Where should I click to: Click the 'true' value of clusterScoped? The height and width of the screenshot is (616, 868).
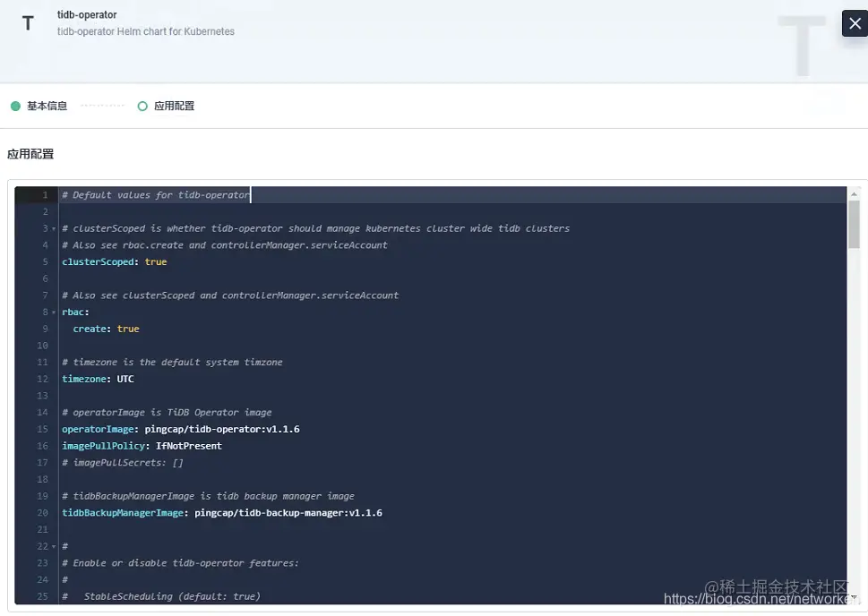point(156,261)
